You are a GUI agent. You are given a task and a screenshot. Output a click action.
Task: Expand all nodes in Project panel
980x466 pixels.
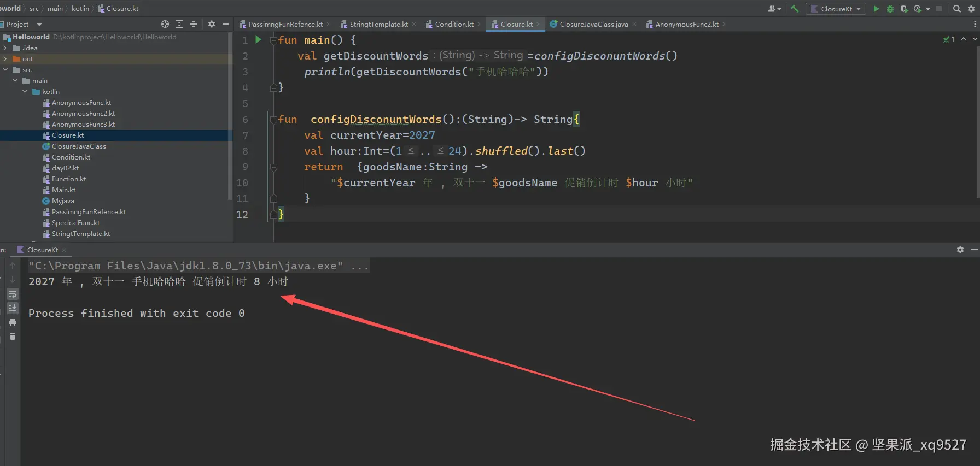tap(179, 24)
